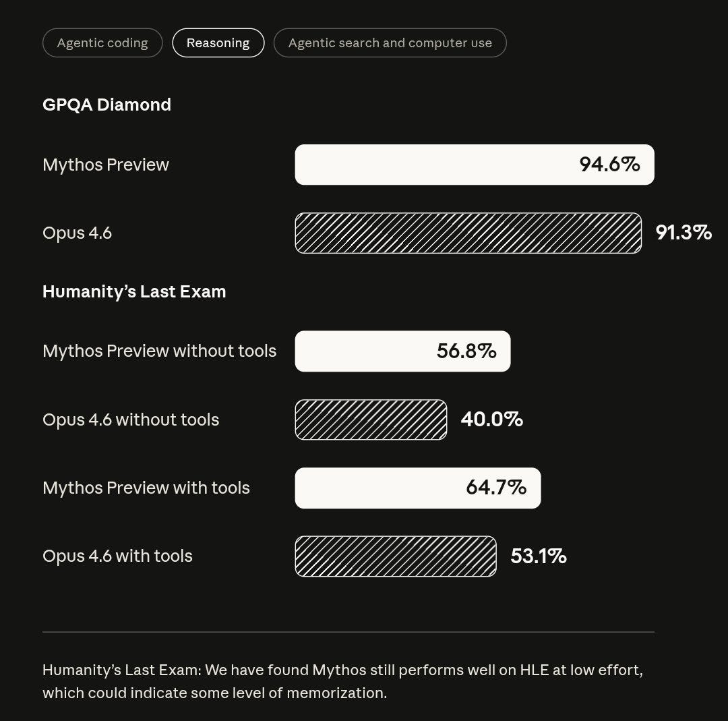728x721 pixels.
Task: Click the GPQA Diamond section heading
Action: tap(107, 105)
